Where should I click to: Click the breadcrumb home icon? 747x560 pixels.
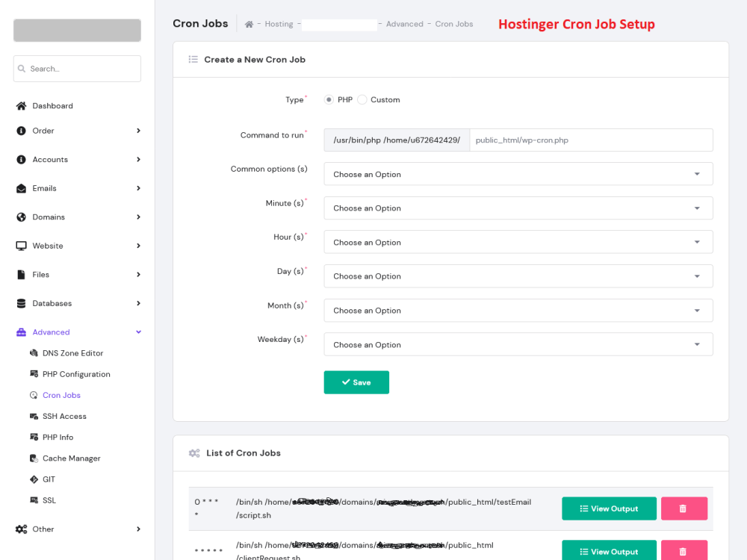click(x=249, y=25)
